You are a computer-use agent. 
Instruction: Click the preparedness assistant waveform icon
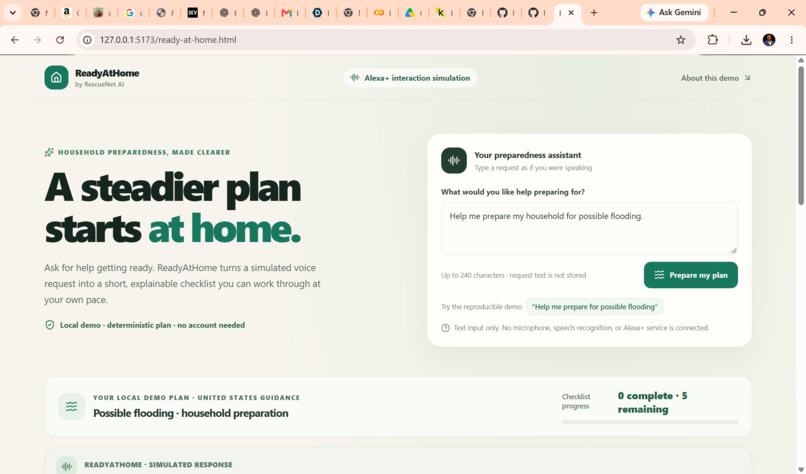(454, 160)
